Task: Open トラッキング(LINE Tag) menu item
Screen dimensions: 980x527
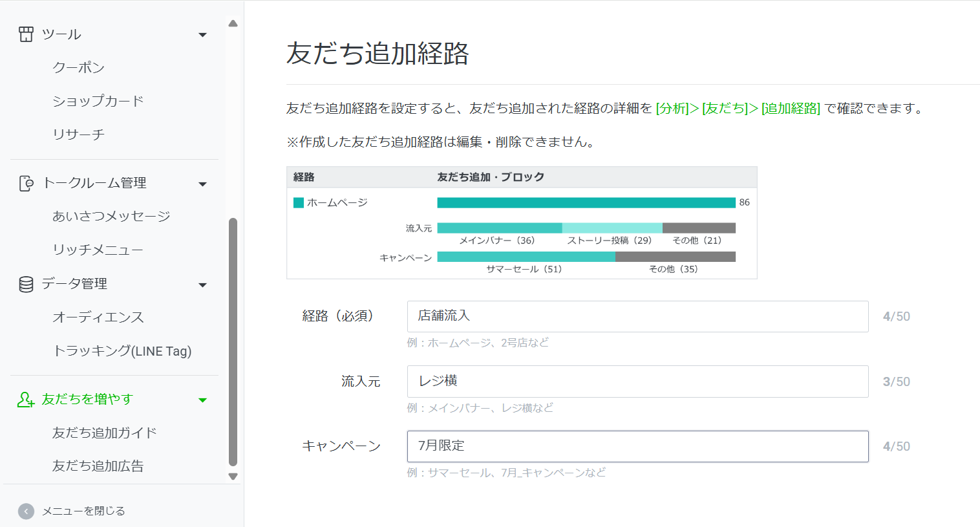Action: (x=122, y=351)
